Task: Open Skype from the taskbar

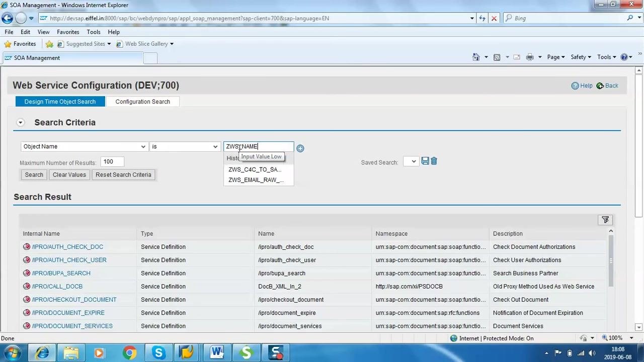Action: 158,353
